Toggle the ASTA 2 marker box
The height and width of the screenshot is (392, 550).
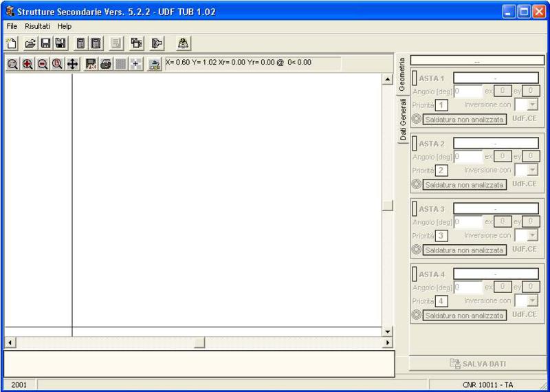pos(415,144)
